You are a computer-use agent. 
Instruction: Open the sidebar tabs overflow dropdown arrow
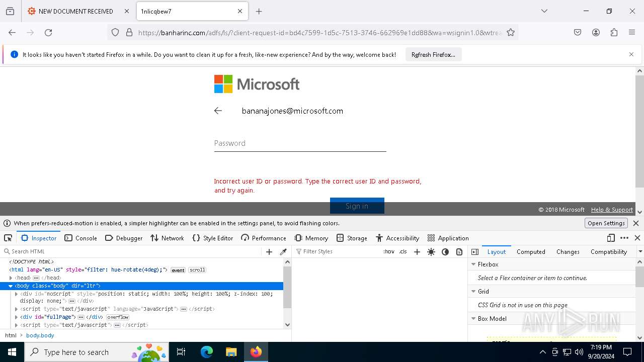(x=640, y=251)
